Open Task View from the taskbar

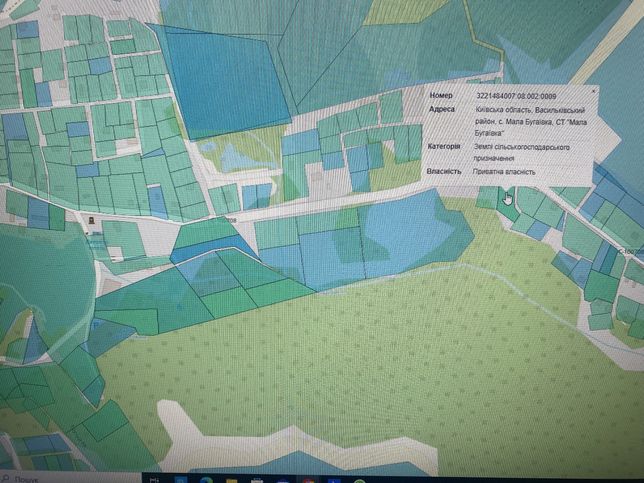(x=155, y=480)
